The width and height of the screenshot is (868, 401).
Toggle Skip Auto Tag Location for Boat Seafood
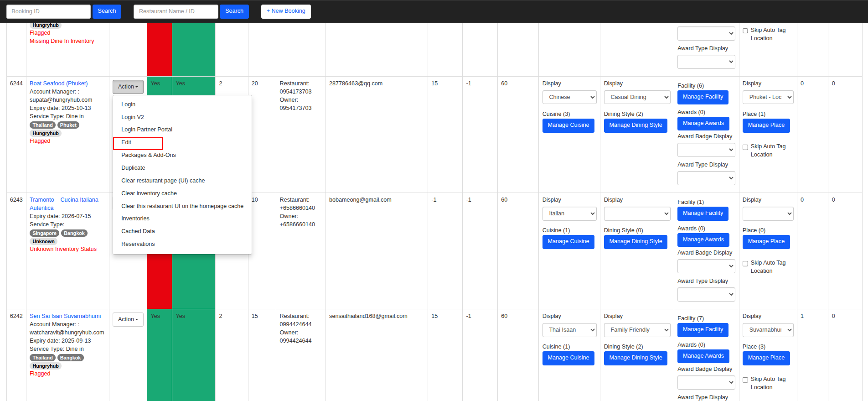[x=745, y=147]
